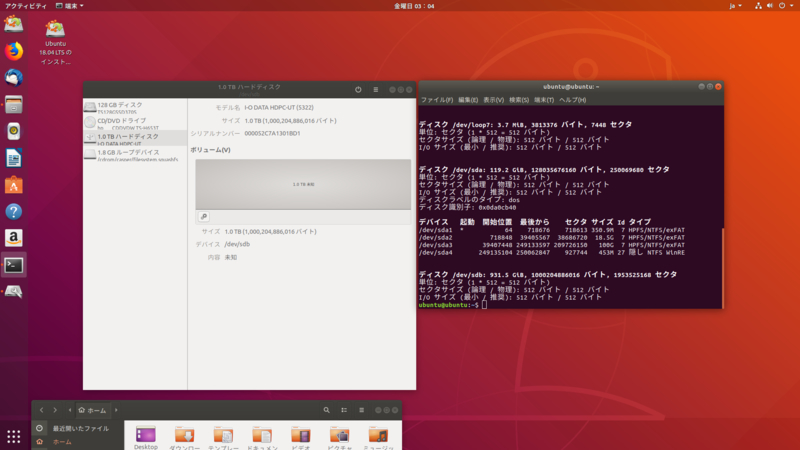Open the terminal Search menu

(519, 100)
